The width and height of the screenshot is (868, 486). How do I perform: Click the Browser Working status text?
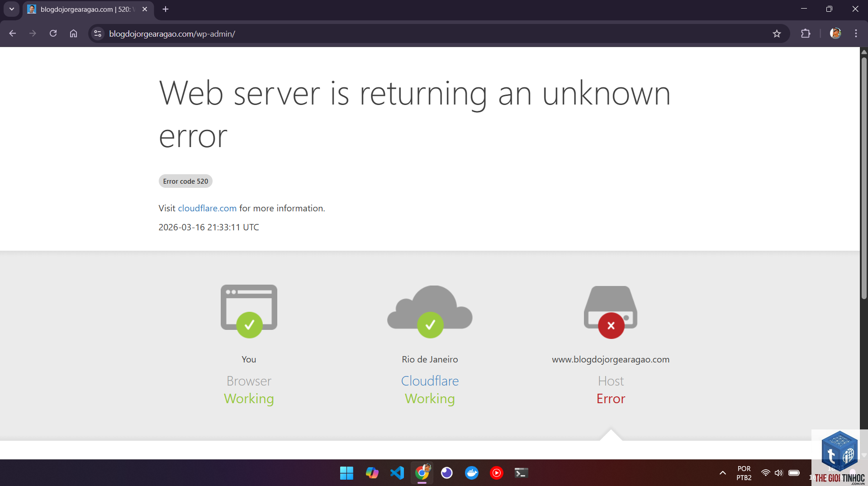[249, 399]
